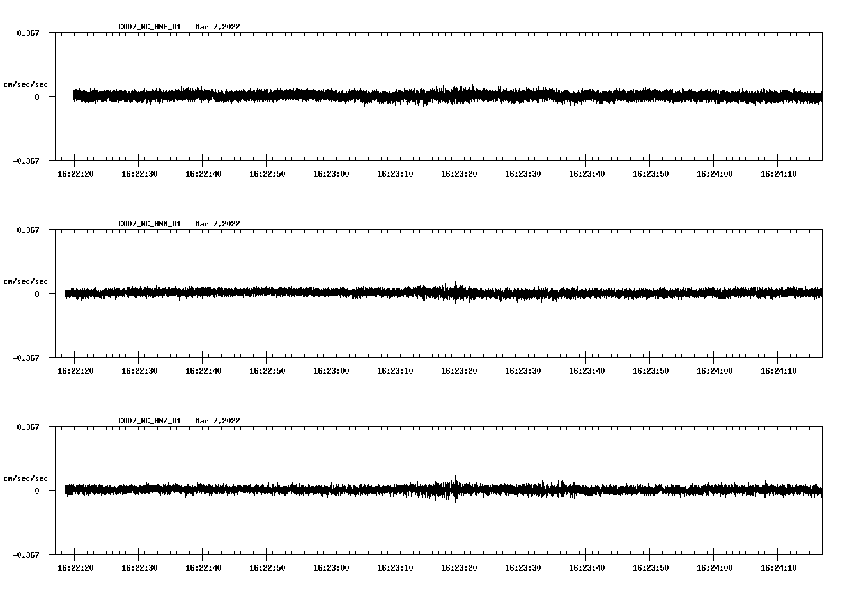Click 16:23:10 time label under HNN plot

point(395,370)
